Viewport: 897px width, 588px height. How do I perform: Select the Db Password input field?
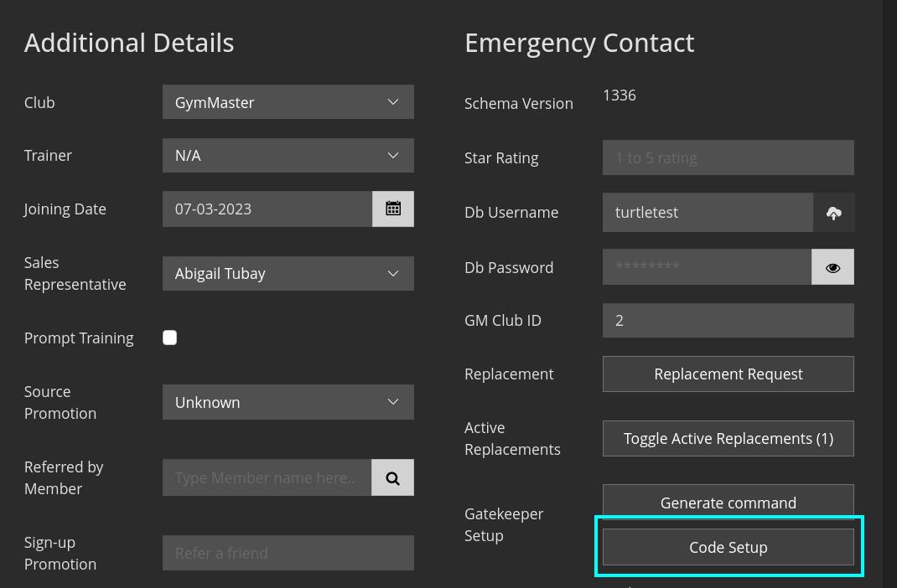(706, 267)
